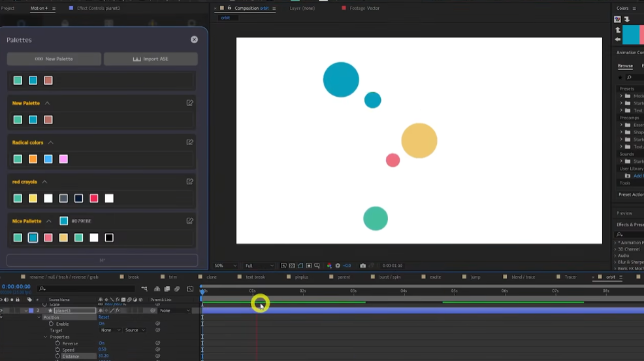Edit the red crayola palette
Image resolution: width=644 pixels, height=361 pixels.
[190, 181]
